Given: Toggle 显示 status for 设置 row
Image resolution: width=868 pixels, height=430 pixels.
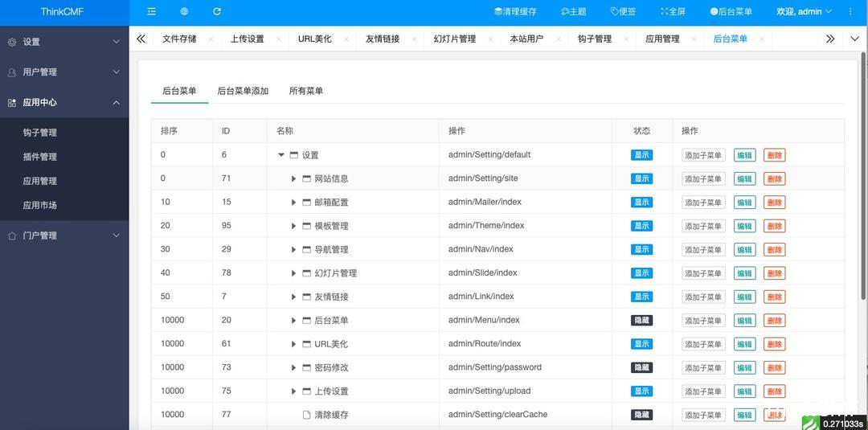Looking at the screenshot, I should tap(641, 155).
